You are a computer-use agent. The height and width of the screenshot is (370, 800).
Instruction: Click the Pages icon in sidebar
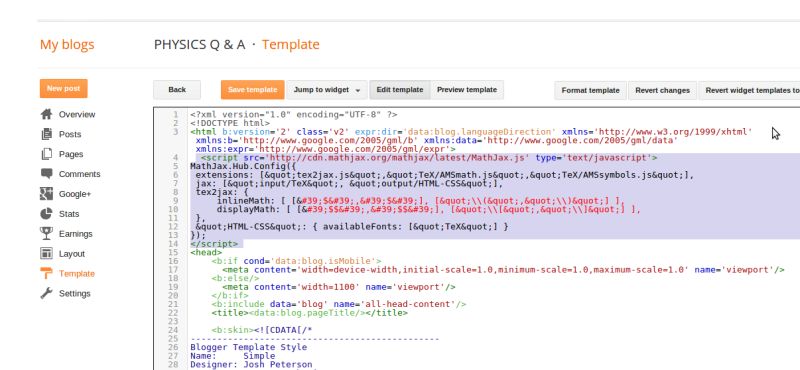click(x=46, y=154)
